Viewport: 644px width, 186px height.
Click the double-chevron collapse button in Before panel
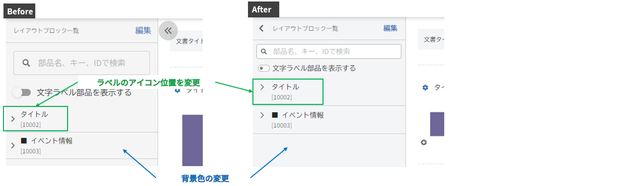(x=168, y=30)
